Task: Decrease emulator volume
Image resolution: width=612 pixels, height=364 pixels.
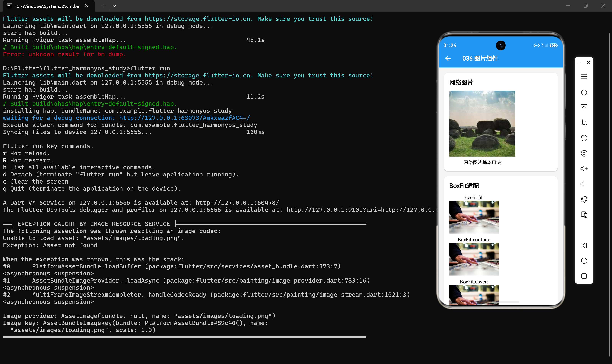Action: click(584, 184)
